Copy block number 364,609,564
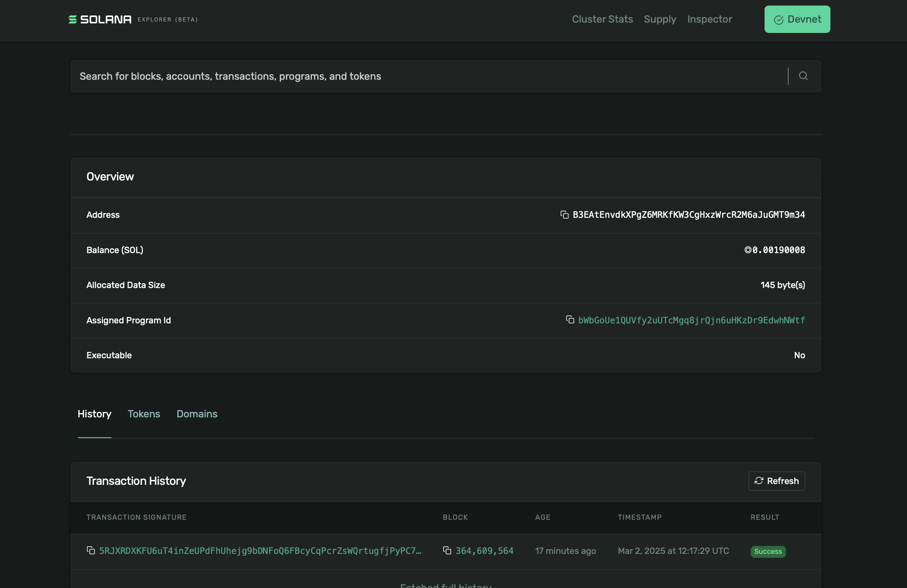This screenshot has width=907, height=588. coord(447,551)
